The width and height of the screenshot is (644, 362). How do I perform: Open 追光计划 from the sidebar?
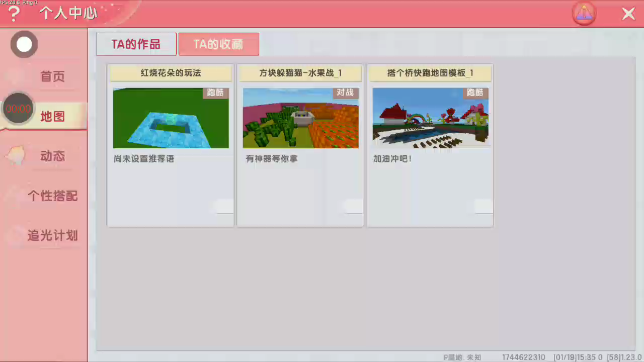[52, 235]
